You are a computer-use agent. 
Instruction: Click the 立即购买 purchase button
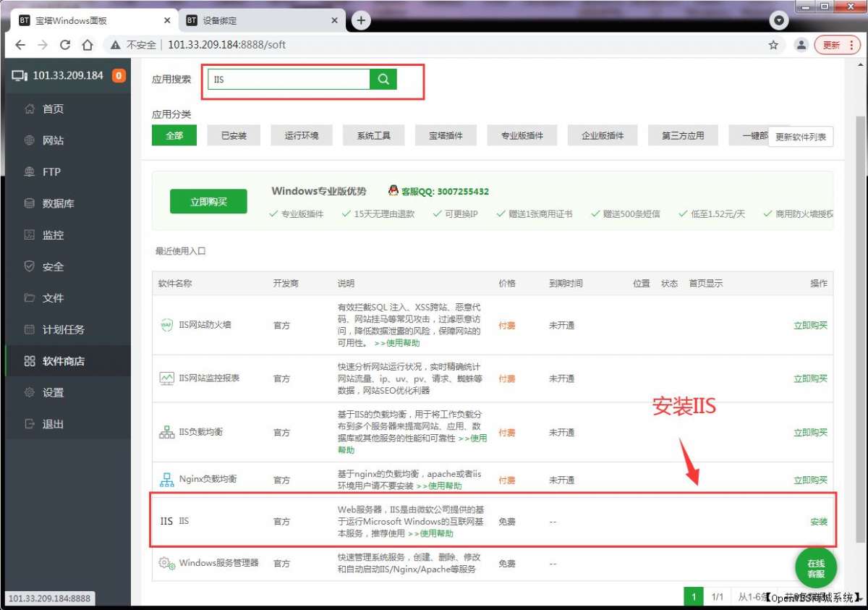point(208,201)
